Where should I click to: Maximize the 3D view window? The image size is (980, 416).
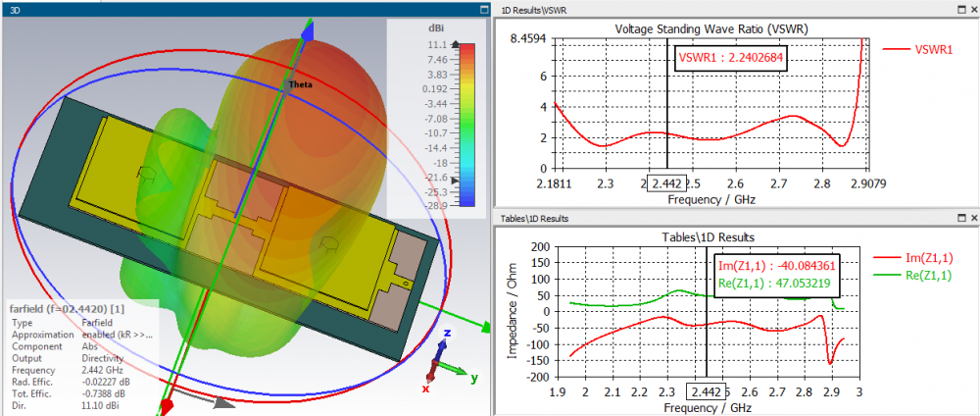[484, 10]
